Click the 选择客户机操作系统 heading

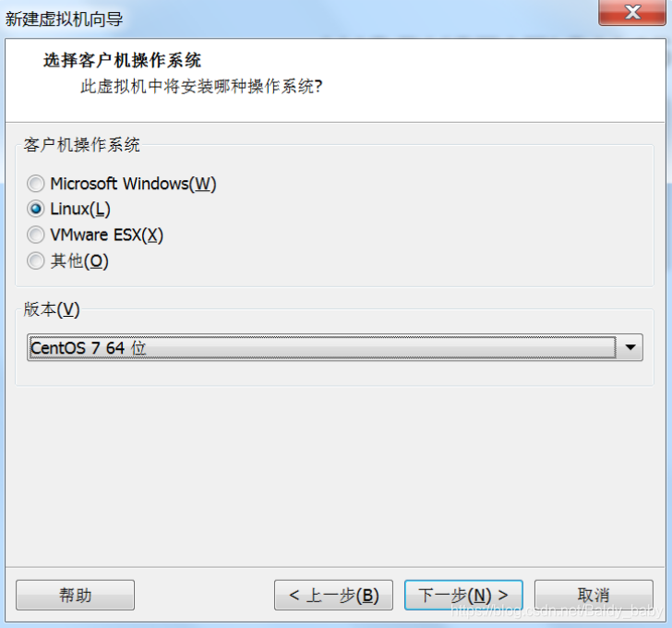122,60
